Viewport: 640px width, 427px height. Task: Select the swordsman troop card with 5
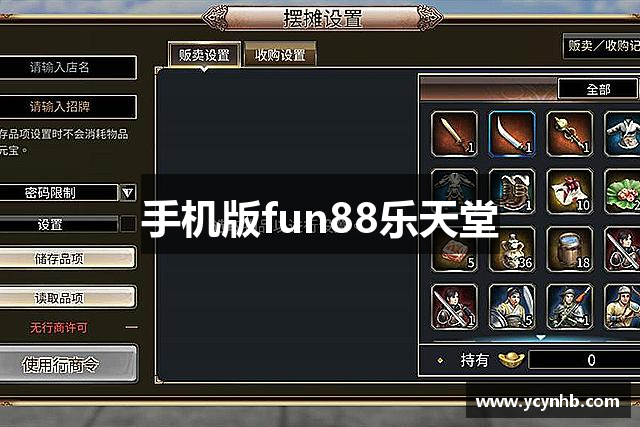[512, 307]
